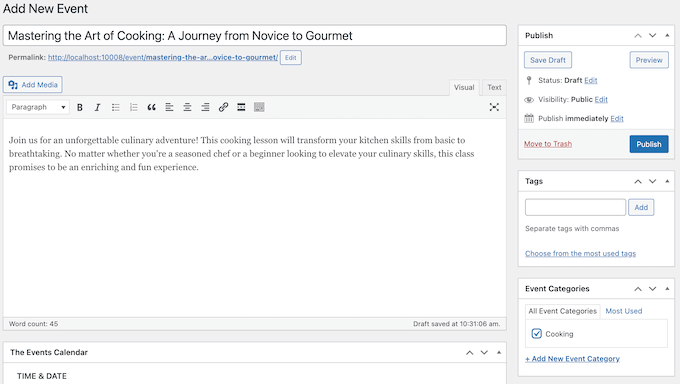This screenshot has width=680, height=384.
Task: Insert Read More tag
Action: coord(241,107)
